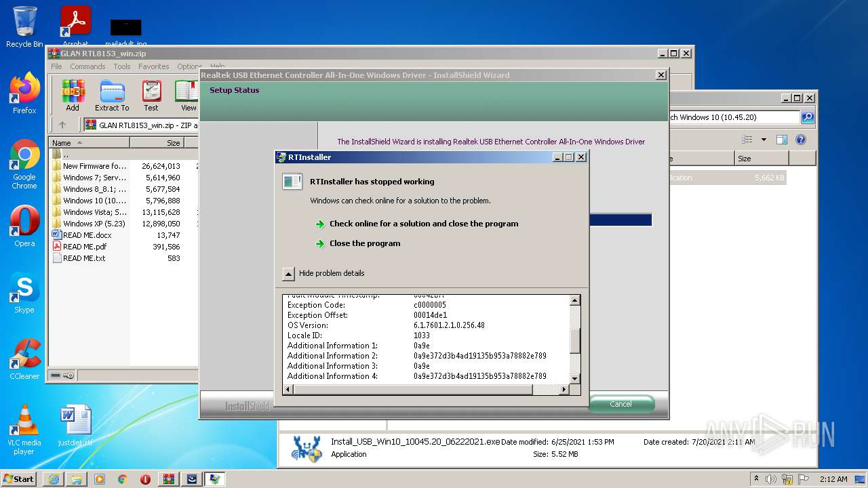Viewport: 868px width, 488px height.
Task: Open Acrobat desktop shortcut
Action: coord(75,27)
